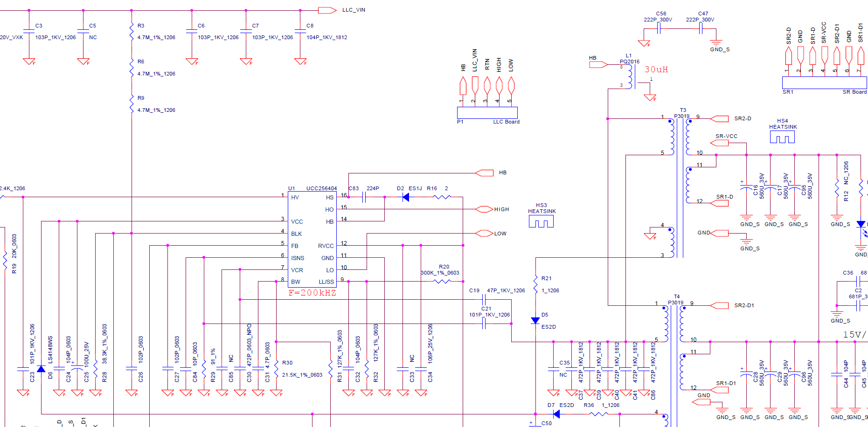The image size is (868, 427).
Task: Click the 'ISNS' pin label on U1
Action: pos(298,258)
